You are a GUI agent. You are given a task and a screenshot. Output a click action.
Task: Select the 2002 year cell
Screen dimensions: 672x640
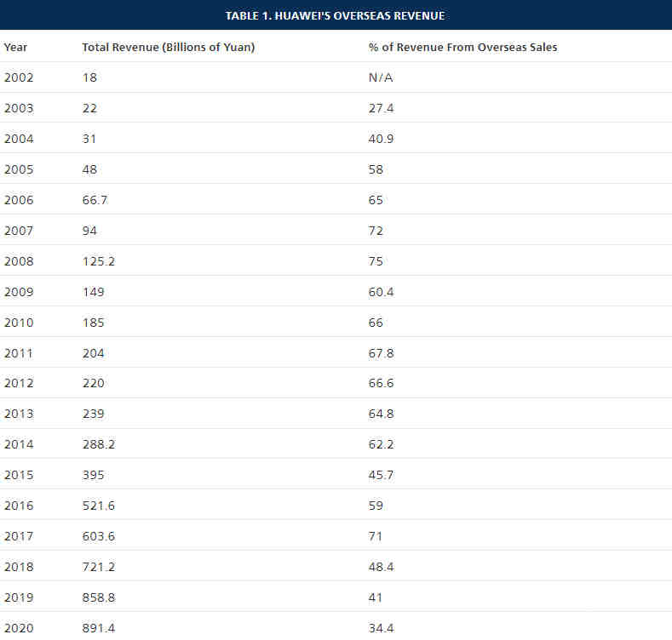[19, 77]
